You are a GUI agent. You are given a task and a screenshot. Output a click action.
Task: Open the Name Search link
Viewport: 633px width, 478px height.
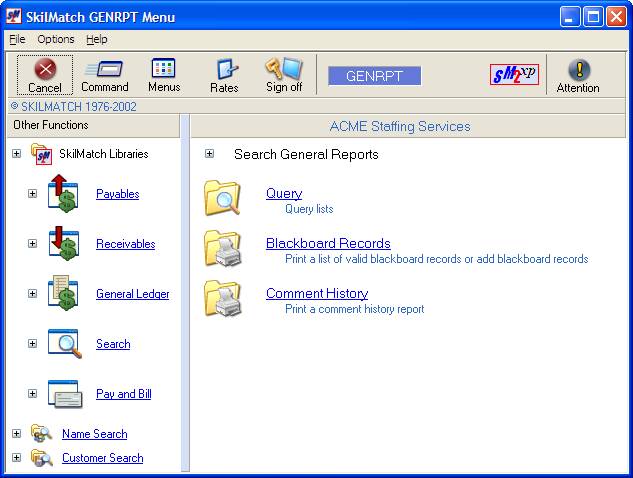point(94,434)
